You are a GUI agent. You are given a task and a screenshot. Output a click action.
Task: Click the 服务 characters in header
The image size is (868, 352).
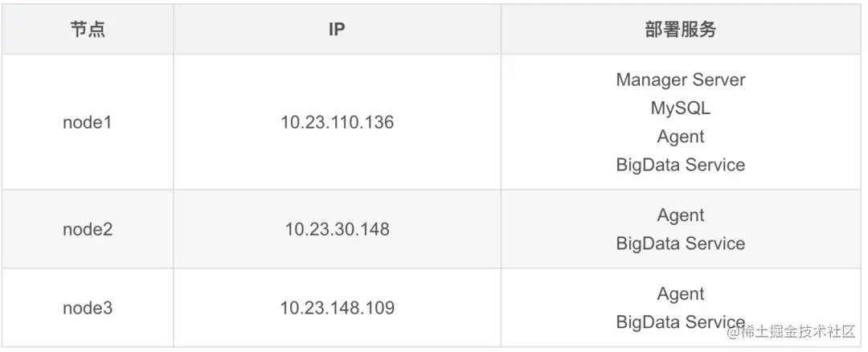coord(698,31)
